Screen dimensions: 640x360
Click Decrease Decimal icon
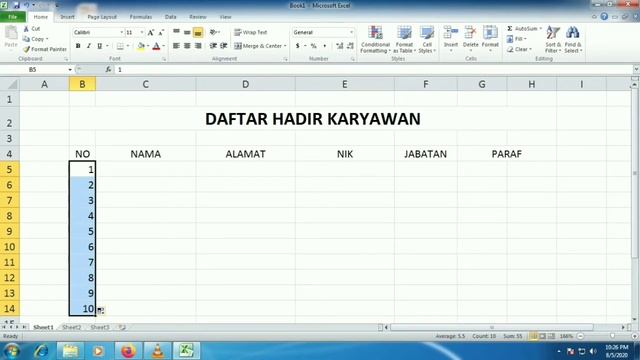[x=350, y=46]
